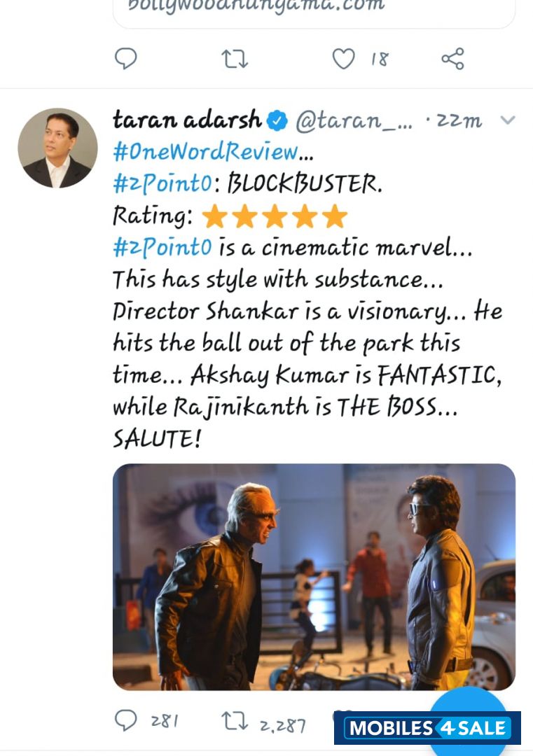Image resolution: width=533 pixels, height=756 pixels.
Task: Retweet the top tweet
Action: click(235, 59)
